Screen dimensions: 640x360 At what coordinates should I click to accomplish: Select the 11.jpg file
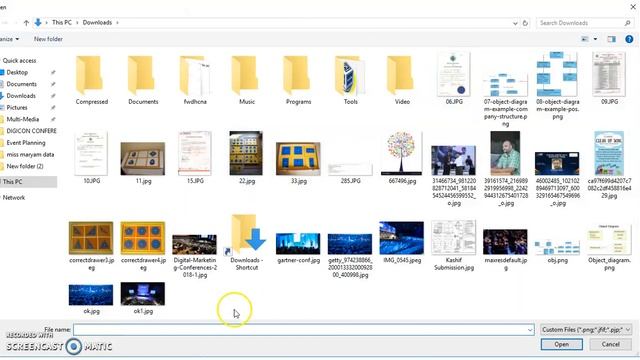pos(143,162)
